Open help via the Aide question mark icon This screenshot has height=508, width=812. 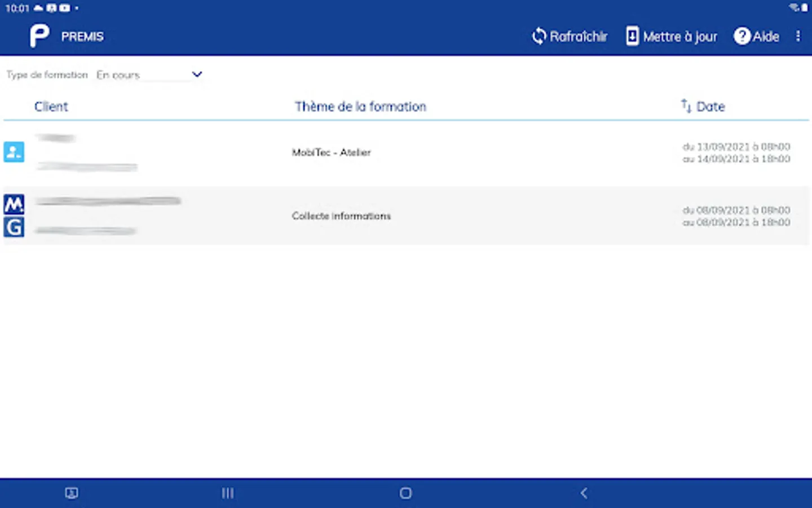[x=742, y=36]
